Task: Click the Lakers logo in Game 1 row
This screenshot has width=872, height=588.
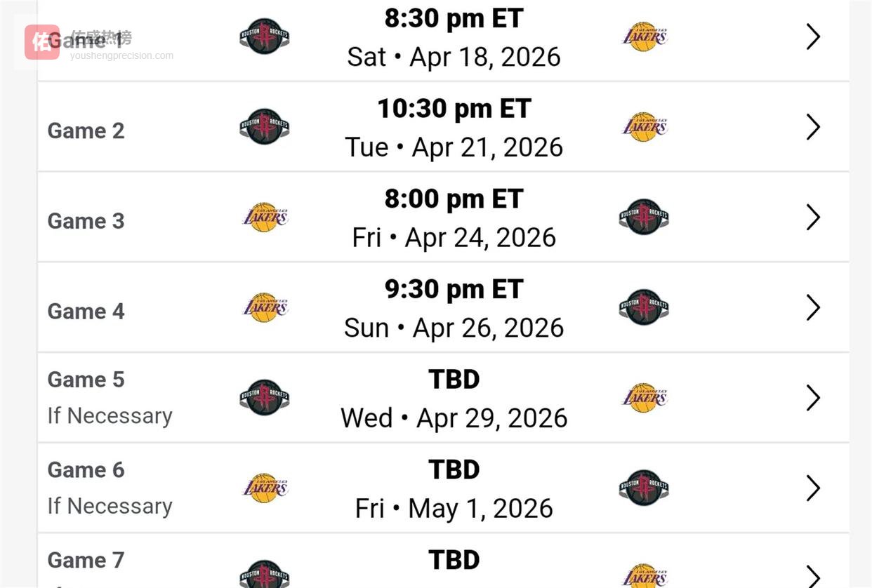Action: pos(645,36)
